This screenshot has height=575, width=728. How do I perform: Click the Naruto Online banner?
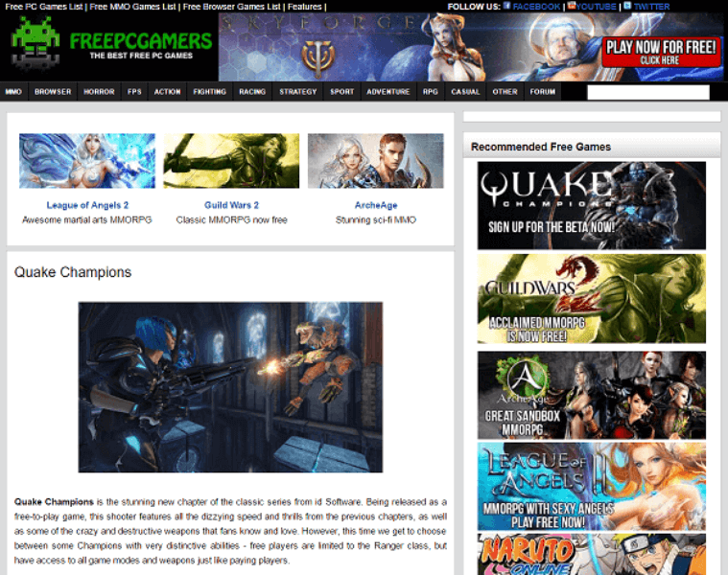[592, 554]
